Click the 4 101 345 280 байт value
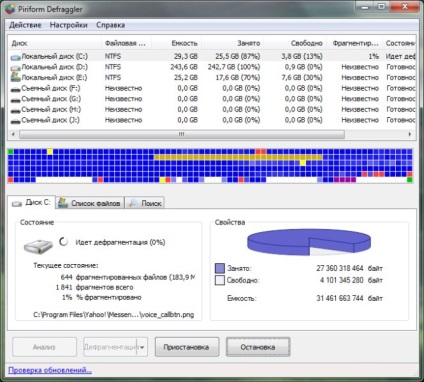 pyautogui.click(x=351, y=280)
